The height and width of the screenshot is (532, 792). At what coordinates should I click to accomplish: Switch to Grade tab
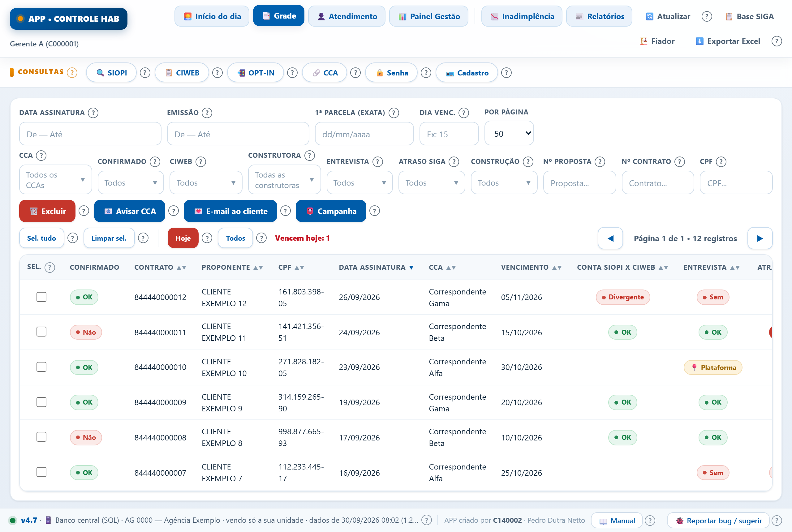coord(278,15)
